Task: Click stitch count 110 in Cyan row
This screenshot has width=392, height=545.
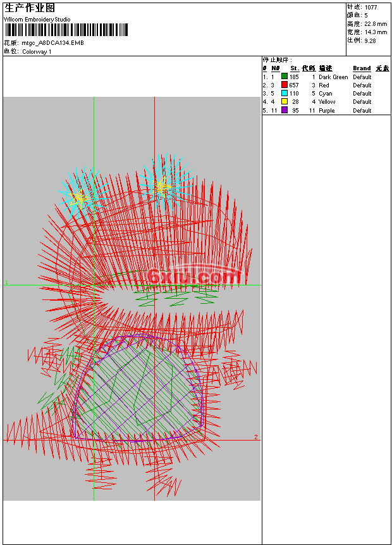Action: (294, 94)
